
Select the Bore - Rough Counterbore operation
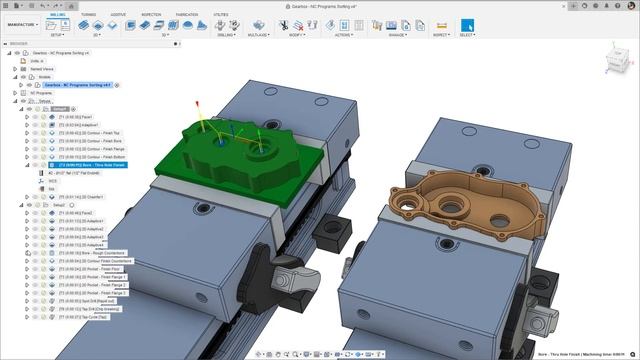(91, 253)
